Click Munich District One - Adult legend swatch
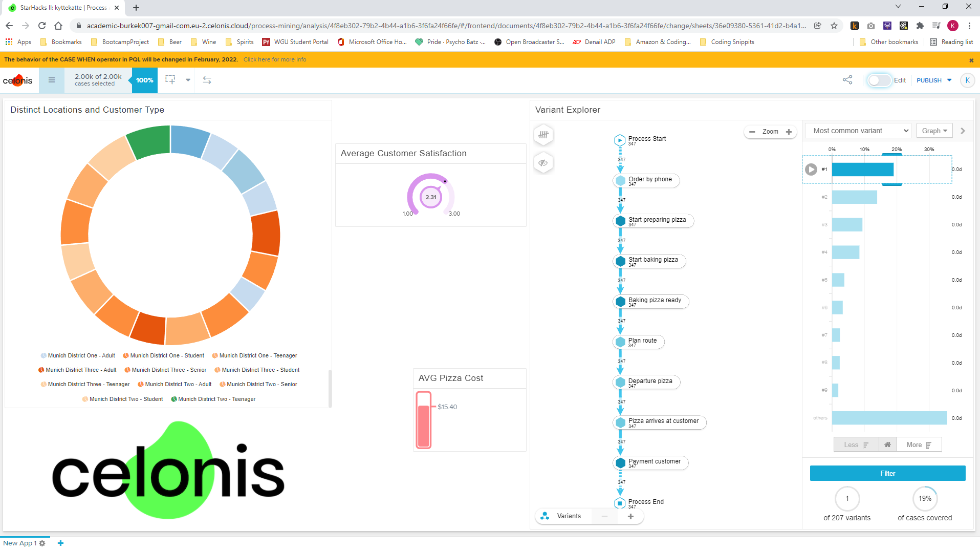Image resolution: width=980 pixels, height=550 pixels. point(43,355)
